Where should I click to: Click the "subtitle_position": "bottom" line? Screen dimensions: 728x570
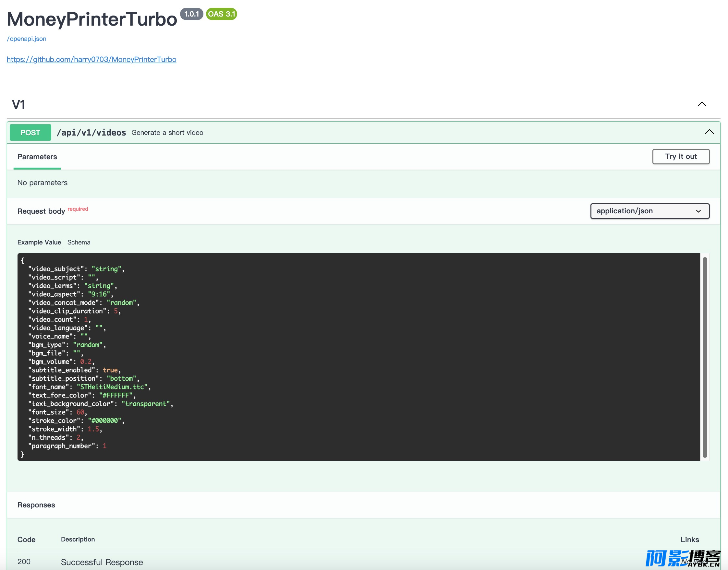tap(84, 379)
